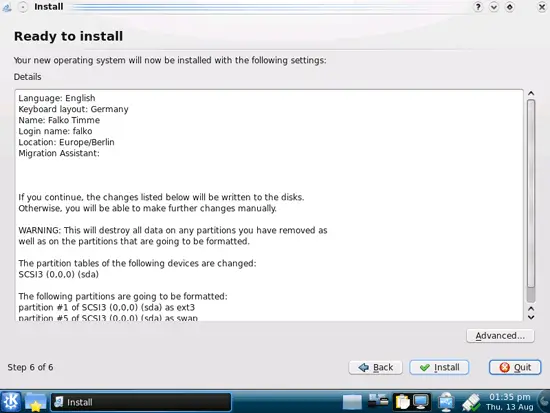Click the 'WARNING: This will destroy all data' line
This screenshot has width=550, height=413.
pos(173,231)
